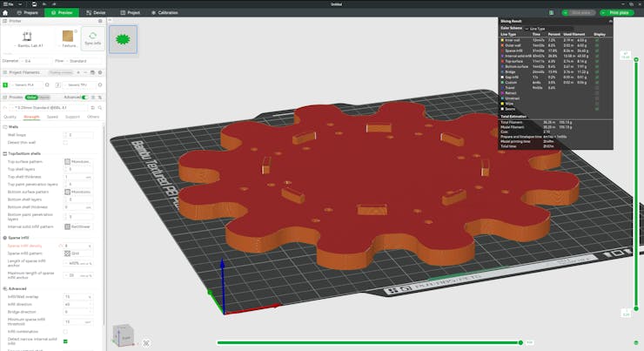The width and height of the screenshot is (644, 351).
Task: Open the Support settings tab
Action: click(73, 116)
